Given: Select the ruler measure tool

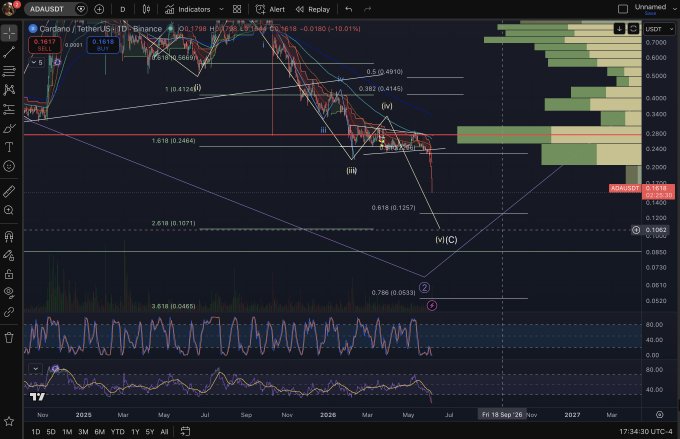Looking at the screenshot, I should pos(9,191).
